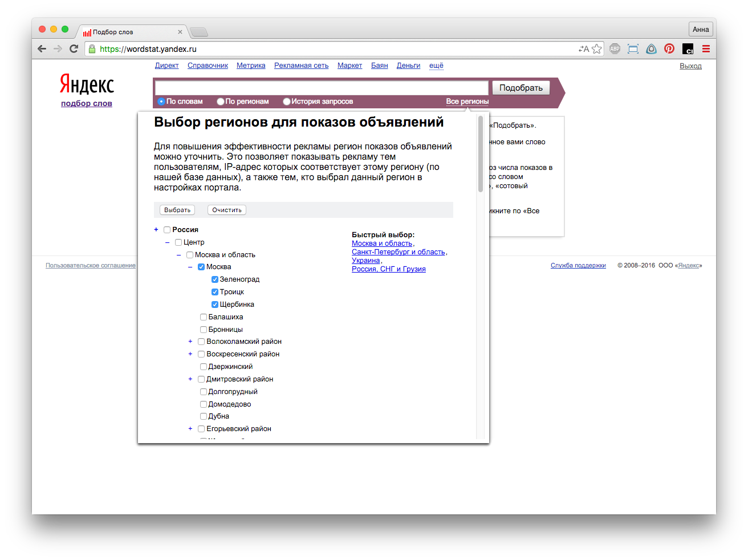Open the Метрика link in top menu

[x=251, y=66]
